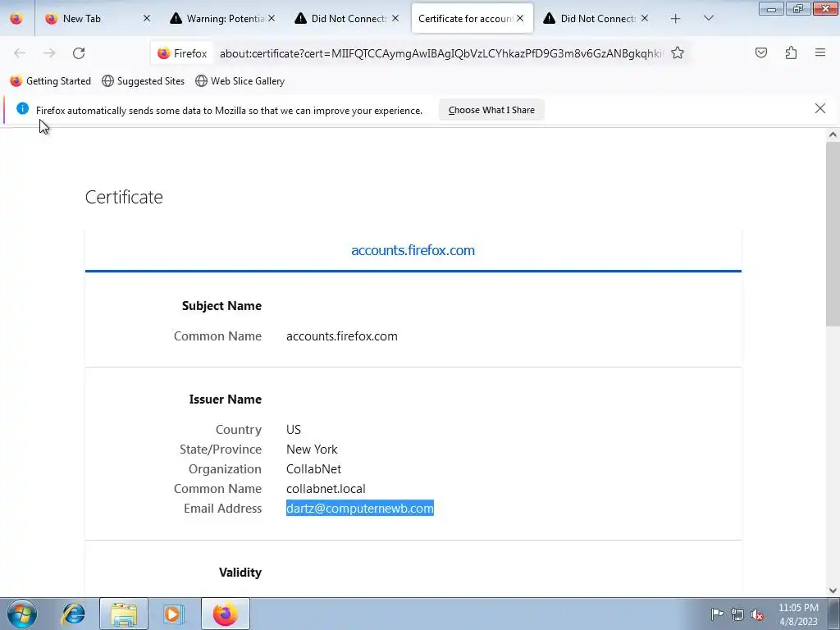Open Windows Explorer from taskbar

124,614
